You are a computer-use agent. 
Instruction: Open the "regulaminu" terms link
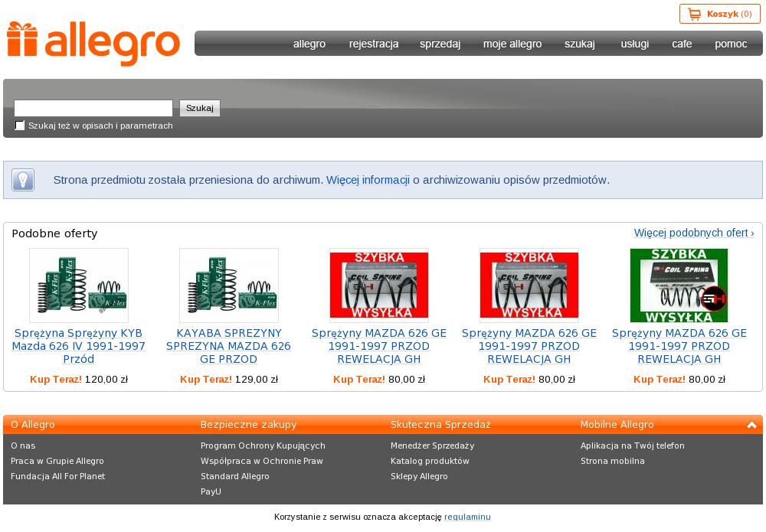coord(467,517)
